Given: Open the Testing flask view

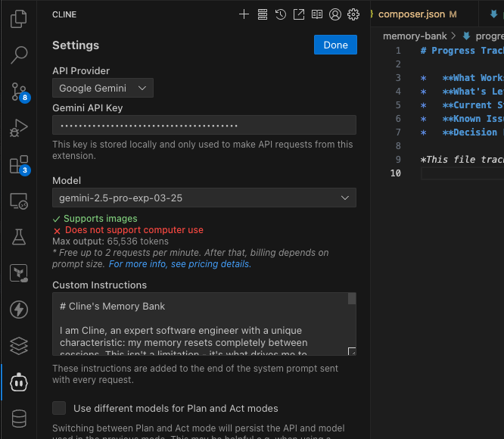Looking at the screenshot, I should pyautogui.click(x=19, y=237).
